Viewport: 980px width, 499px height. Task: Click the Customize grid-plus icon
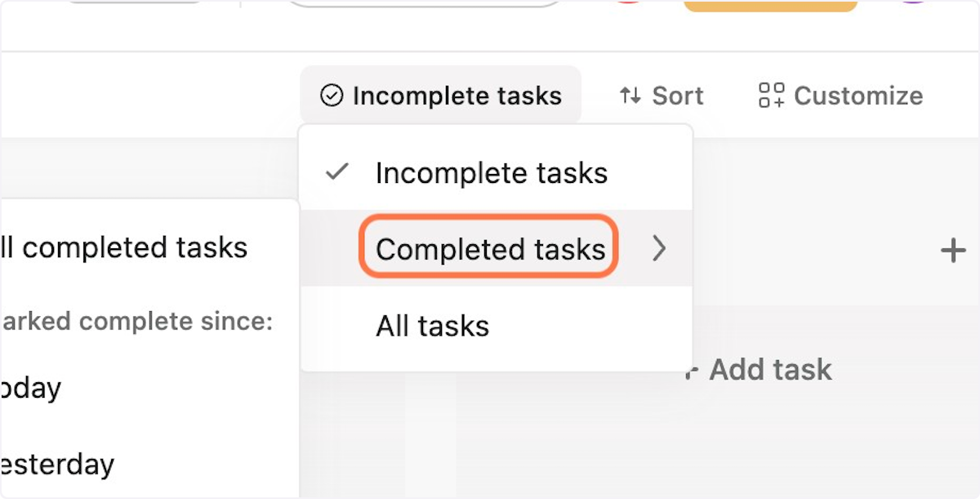click(x=771, y=96)
